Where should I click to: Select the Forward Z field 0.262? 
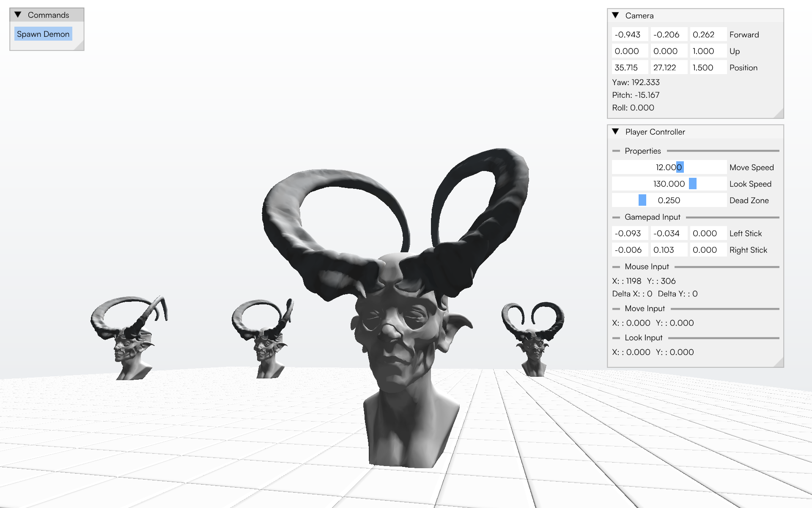click(x=708, y=34)
